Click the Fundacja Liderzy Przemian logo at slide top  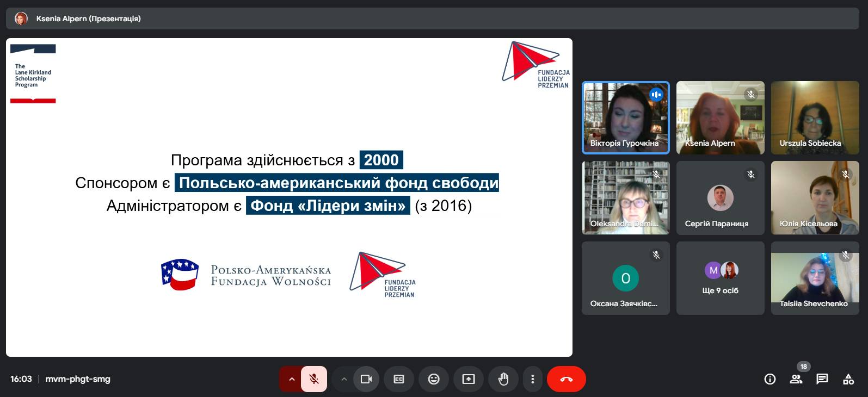point(536,65)
